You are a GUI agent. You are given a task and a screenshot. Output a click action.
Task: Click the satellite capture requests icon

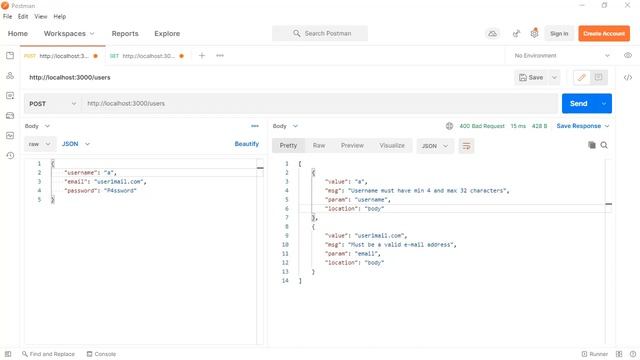coord(516,33)
